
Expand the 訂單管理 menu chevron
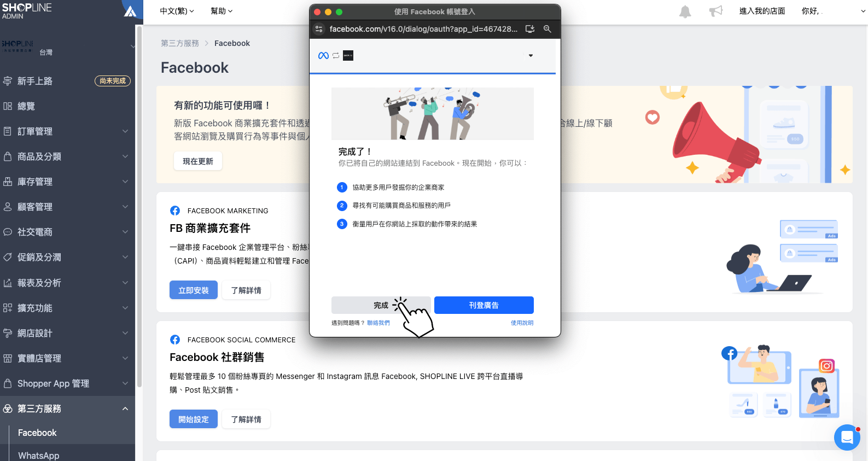(125, 131)
